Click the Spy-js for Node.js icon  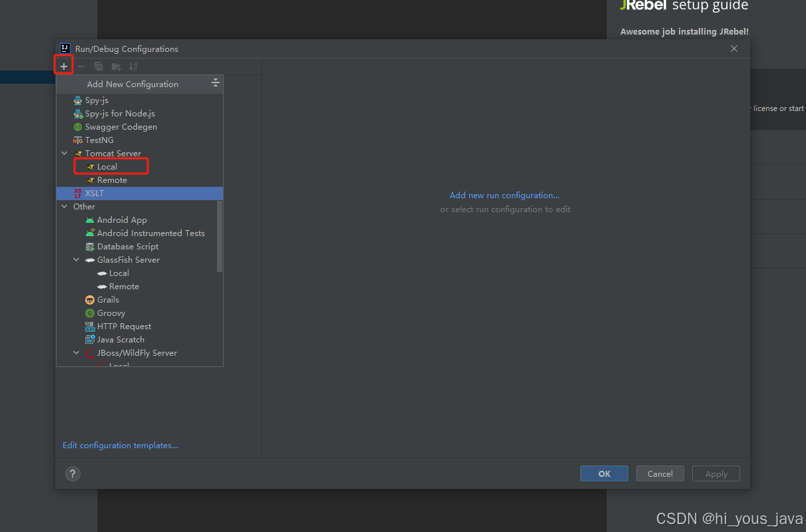(x=78, y=114)
